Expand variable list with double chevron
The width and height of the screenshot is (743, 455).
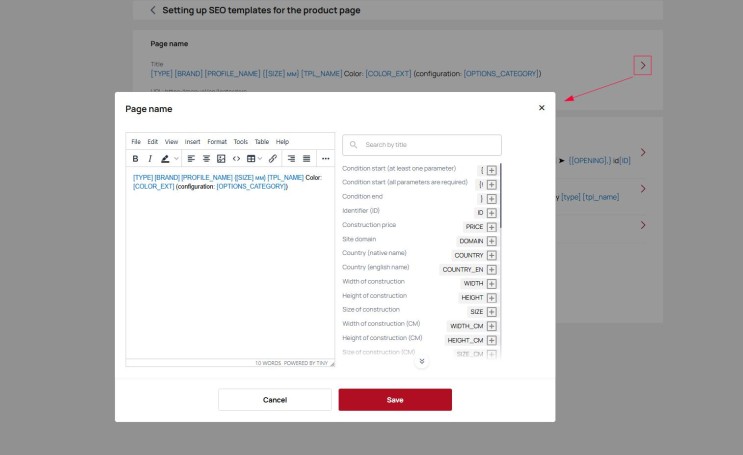422,361
